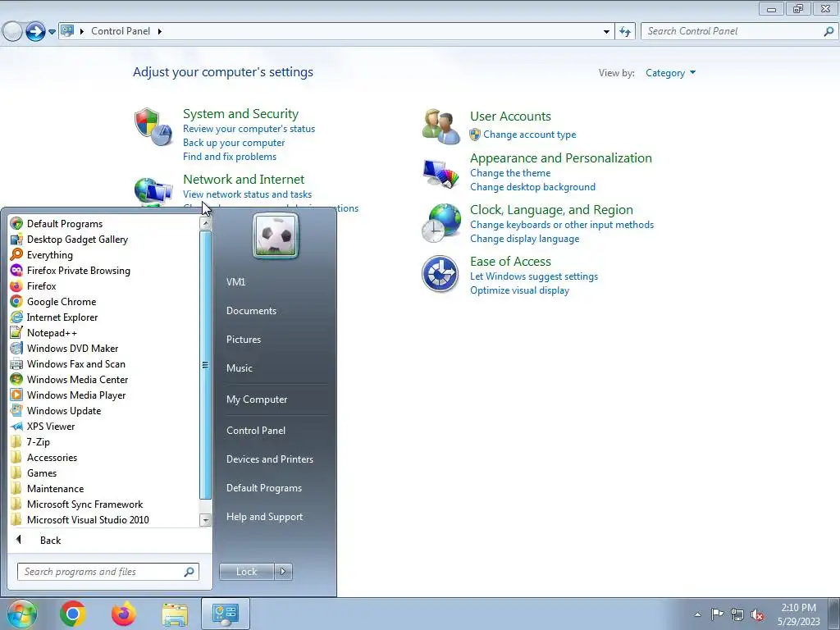Refresh the Control Panel address bar
This screenshot has width=840, height=630.
tap(625, 32)
